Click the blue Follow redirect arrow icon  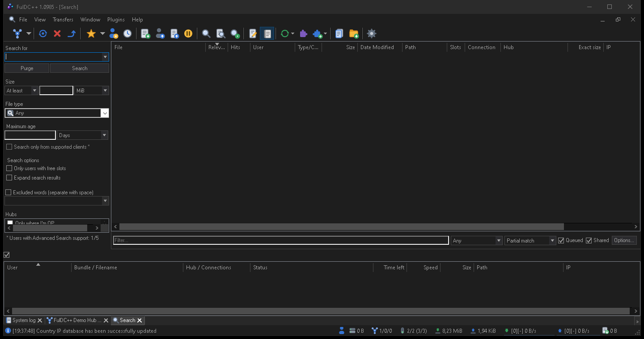coord(72,33)
